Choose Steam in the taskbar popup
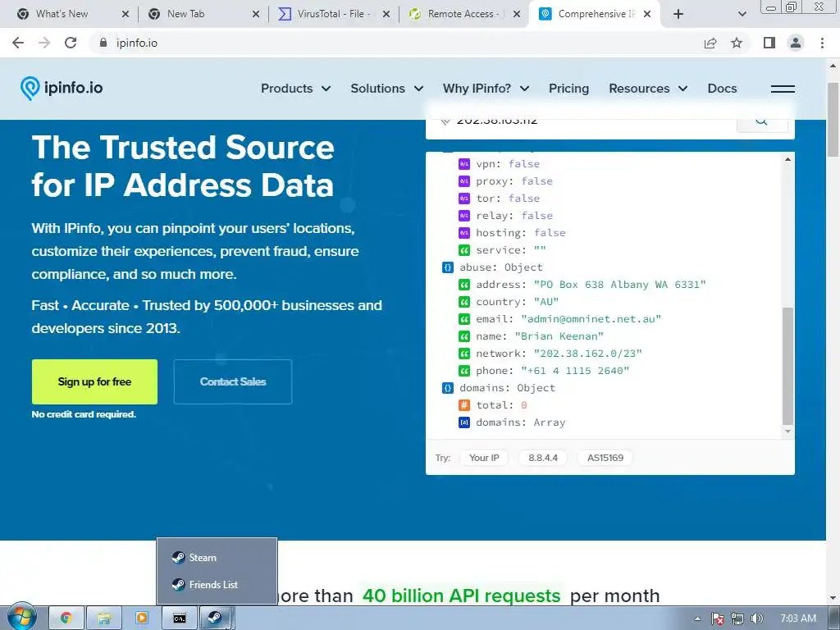Viewport: 840px width, 630px height. pyautogui.click(x=217, y=558)
